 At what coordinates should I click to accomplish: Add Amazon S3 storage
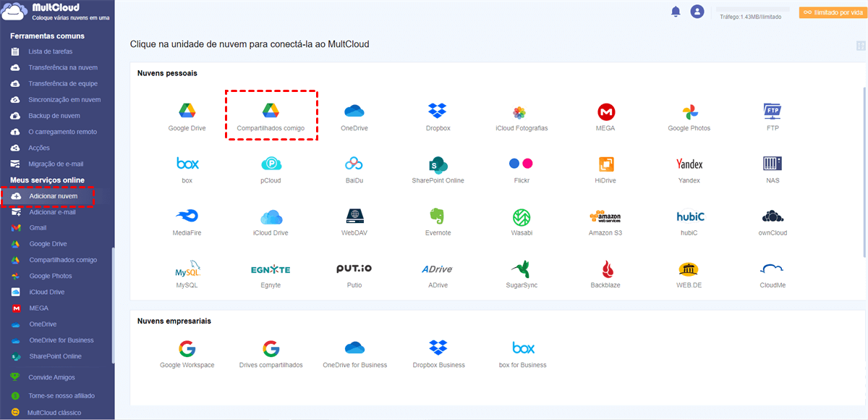tap(605, 222)
